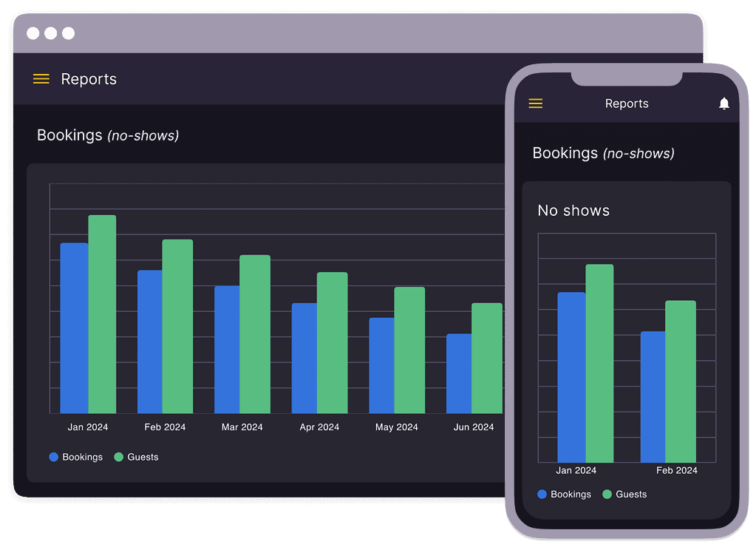Open the hamburger menu in the desktop window
Viewport: 756px width, 547px height.
pos(41,78)
